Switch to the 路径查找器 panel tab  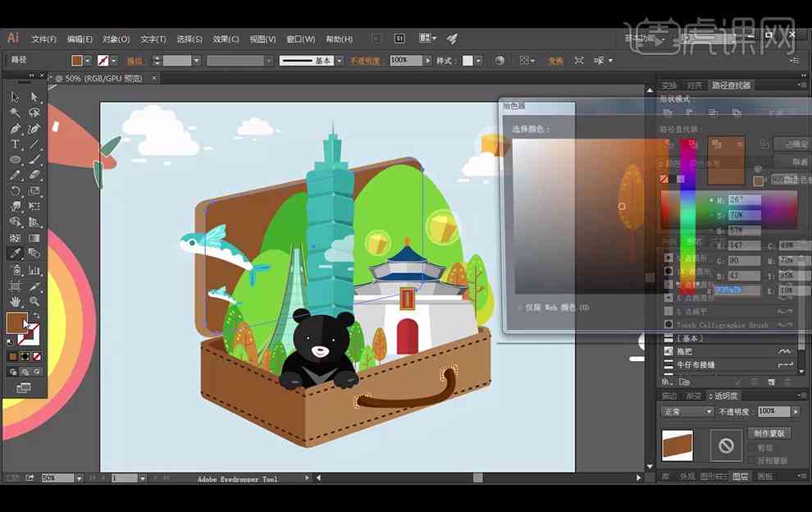(x=731, y=85)
